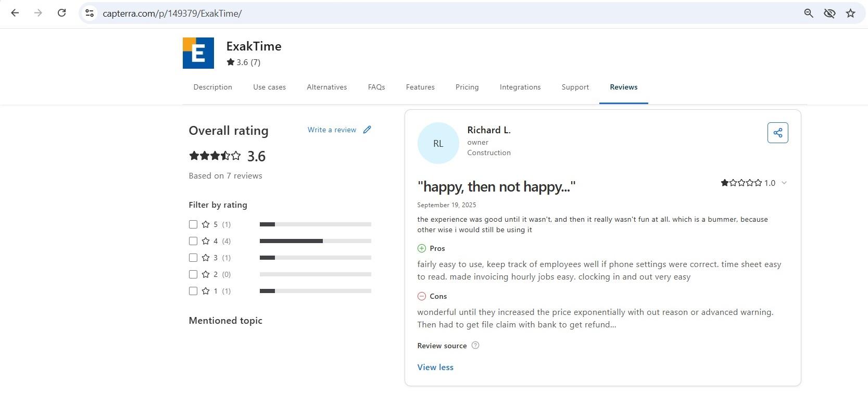This screenshot has width=868, height=393.
Task: Select the Reviews tab
Action: (624, 87)
